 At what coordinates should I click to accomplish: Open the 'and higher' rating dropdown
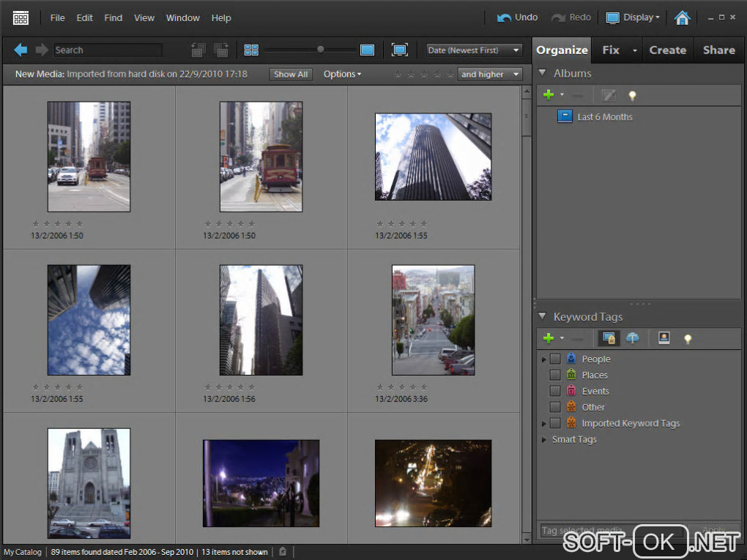(489, 74)
